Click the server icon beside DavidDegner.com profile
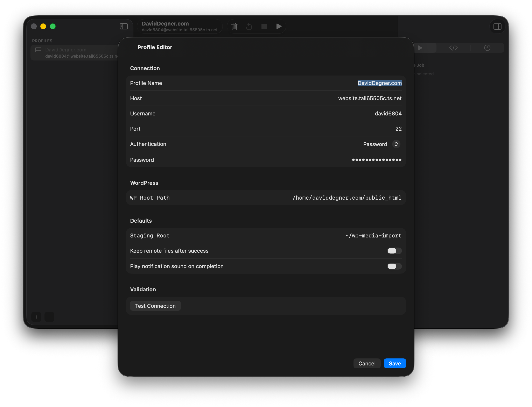The image size is (532, 407). click(x=38, y=50)
